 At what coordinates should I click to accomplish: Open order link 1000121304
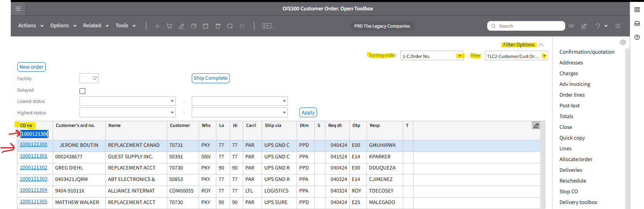click(x=33, y=190)
